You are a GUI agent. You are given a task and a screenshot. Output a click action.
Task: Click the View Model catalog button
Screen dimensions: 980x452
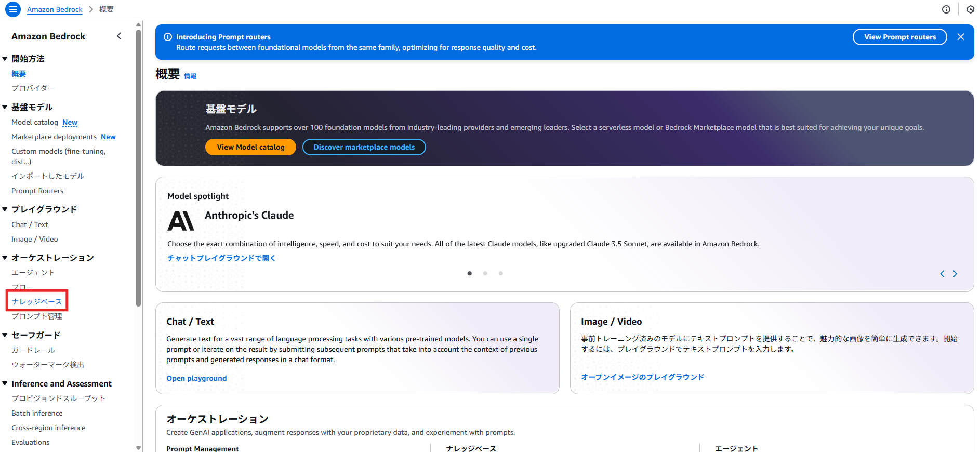click(250, 147)
